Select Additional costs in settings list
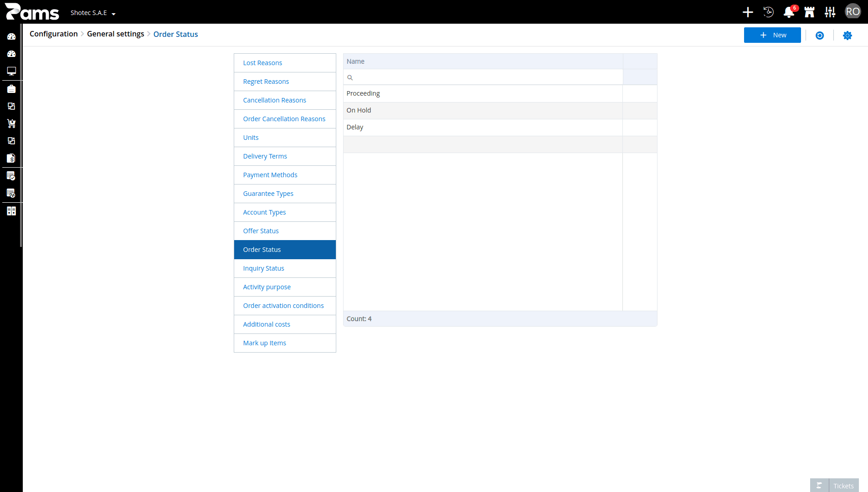The height and width of the screenshot is (492, 868). [x=285, y=324]
